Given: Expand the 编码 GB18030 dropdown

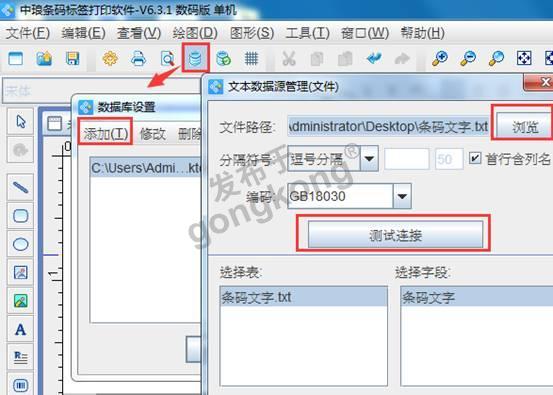Looking at the screenshot, I should [x=402, y=196].
